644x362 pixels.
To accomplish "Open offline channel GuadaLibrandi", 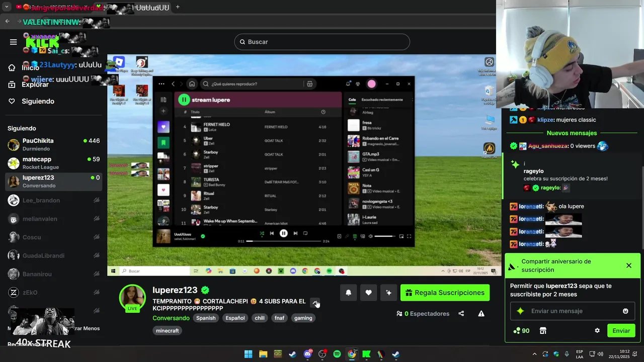I will (x=53, y=255).
